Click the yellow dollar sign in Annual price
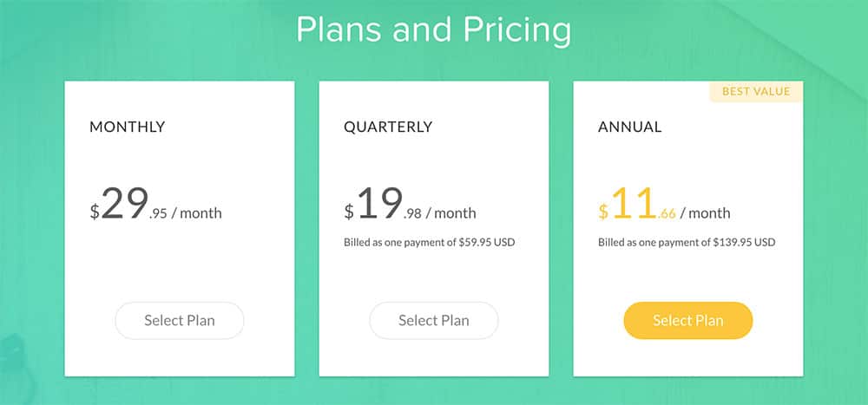 pos(603,212)
